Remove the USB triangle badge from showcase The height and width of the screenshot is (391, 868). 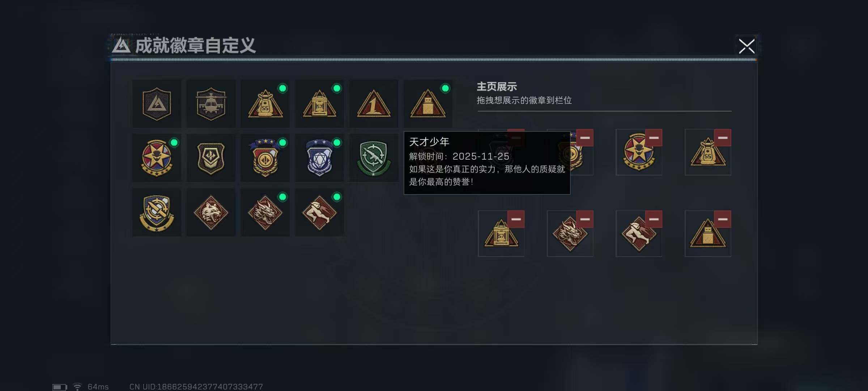coord(723,219)
